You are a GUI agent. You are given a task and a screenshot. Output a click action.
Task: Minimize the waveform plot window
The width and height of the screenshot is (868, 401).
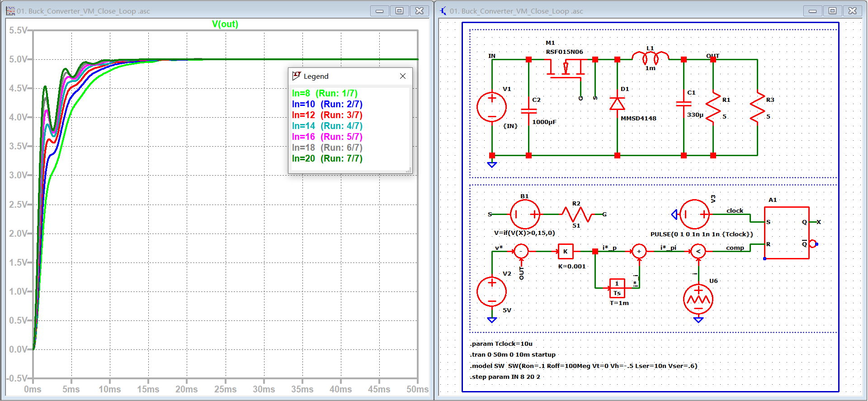[379, 11]
